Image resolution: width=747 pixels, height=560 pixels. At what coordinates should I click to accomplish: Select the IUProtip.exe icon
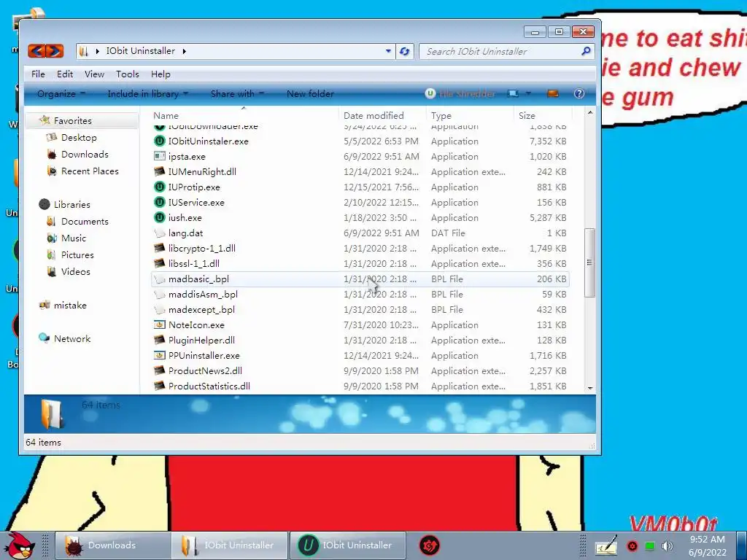(160, 187)
